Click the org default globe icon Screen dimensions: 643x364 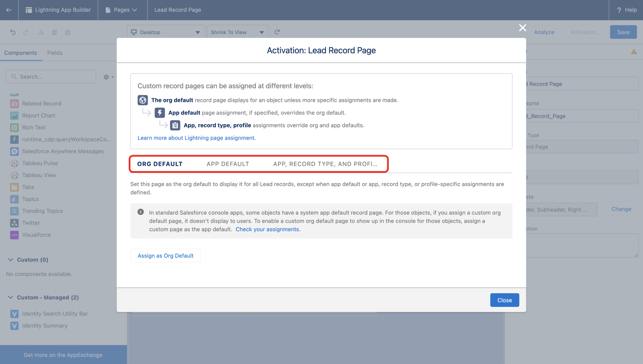coord(143,100)
